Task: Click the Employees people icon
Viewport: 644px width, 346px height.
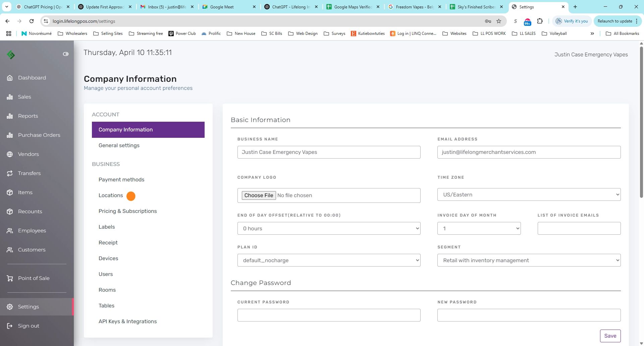Action: [10, 231]
